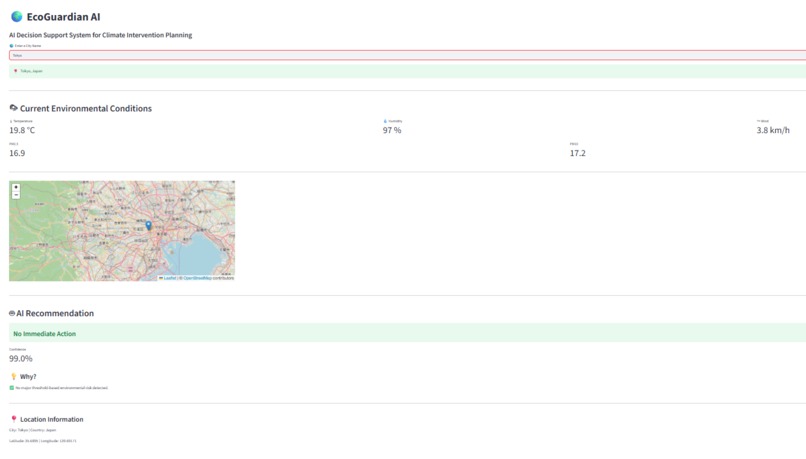This screenshot has width=806, height=459.
Task: Click the blue location marker on map
Action: [149, 225]
